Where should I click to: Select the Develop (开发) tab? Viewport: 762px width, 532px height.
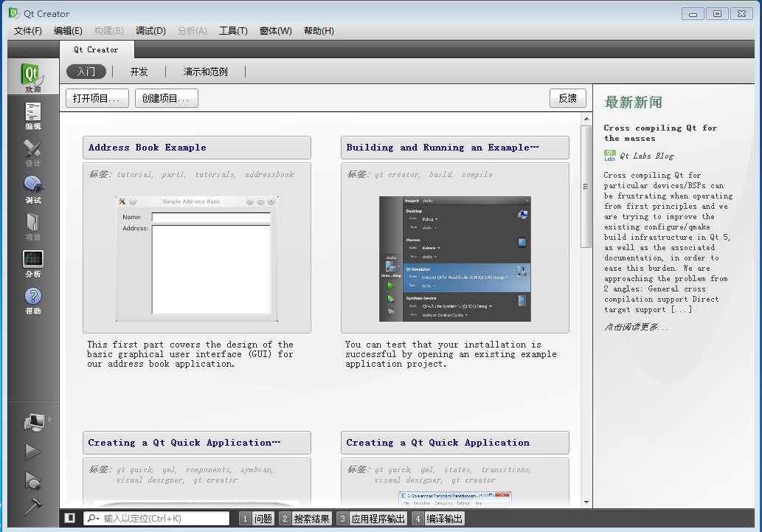click(x=139, y=72)
